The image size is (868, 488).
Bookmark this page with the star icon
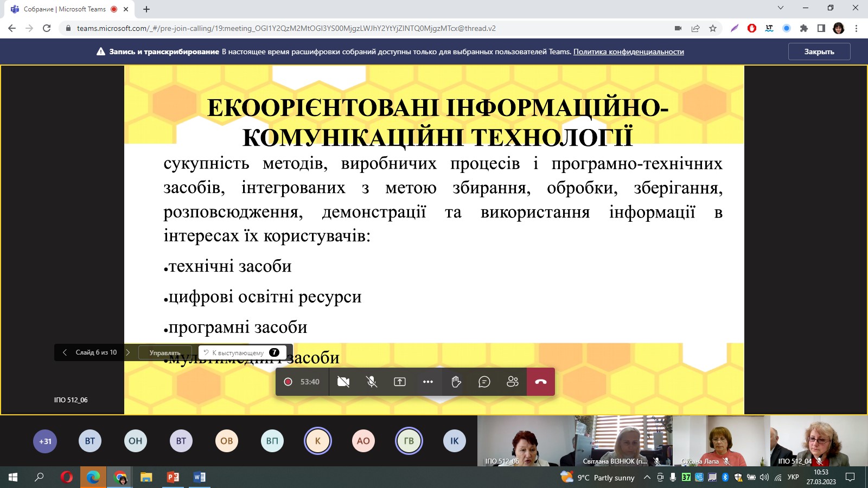tap(713, 28)
